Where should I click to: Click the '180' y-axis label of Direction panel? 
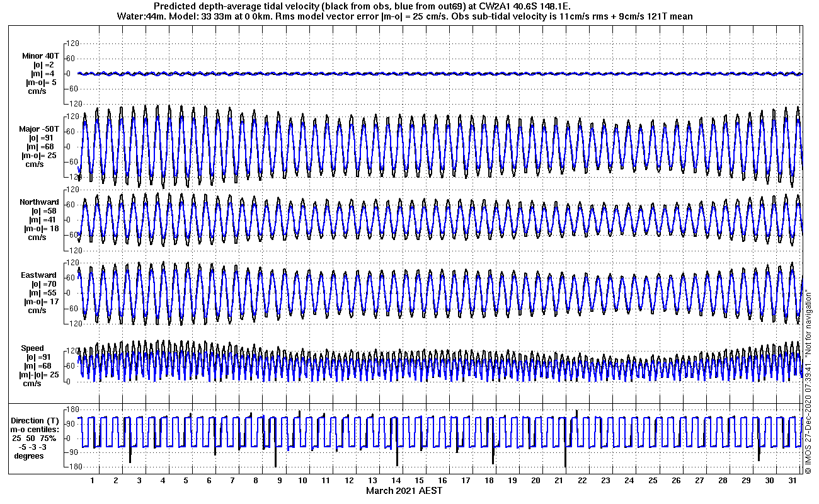pos(72,411)
